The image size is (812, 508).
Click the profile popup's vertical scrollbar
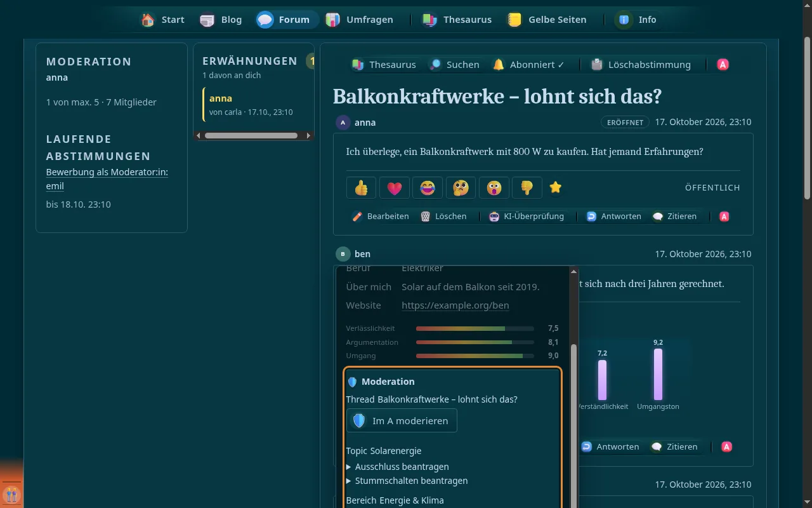[574, 425]
